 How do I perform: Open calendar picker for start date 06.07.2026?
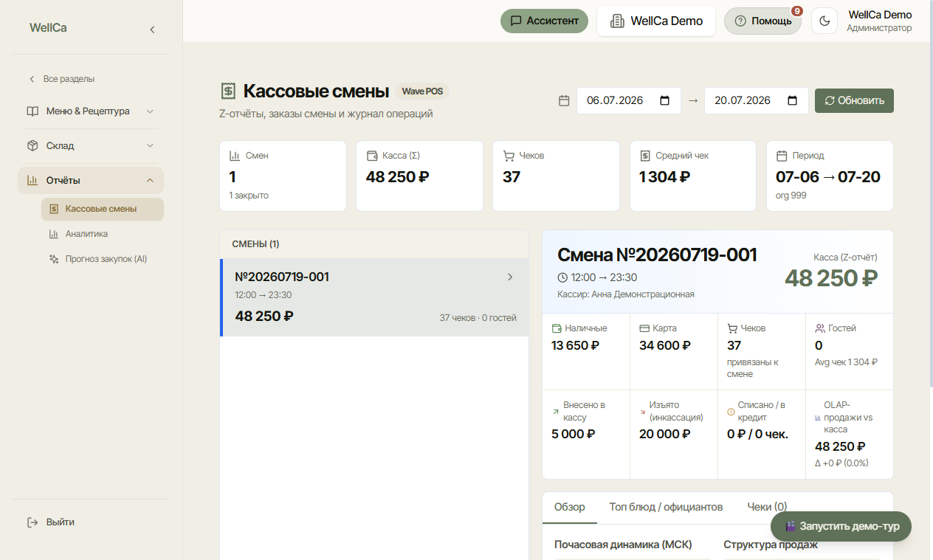tap(664, 100)
